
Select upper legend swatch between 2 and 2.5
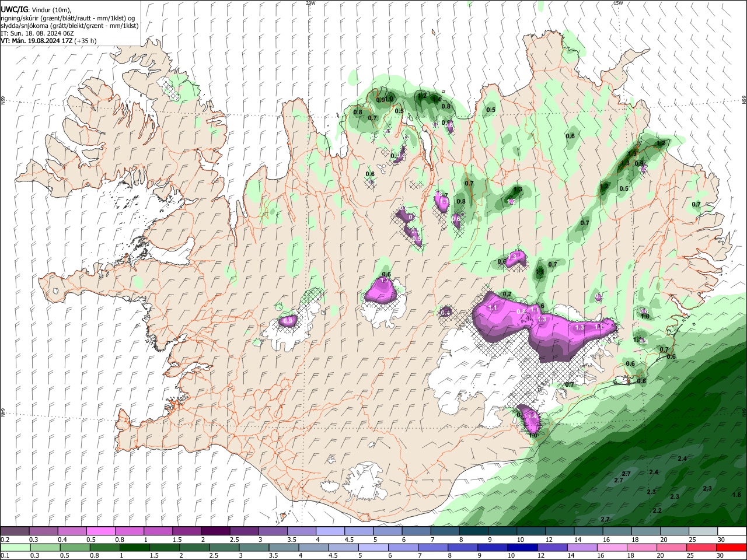(215, 531)
